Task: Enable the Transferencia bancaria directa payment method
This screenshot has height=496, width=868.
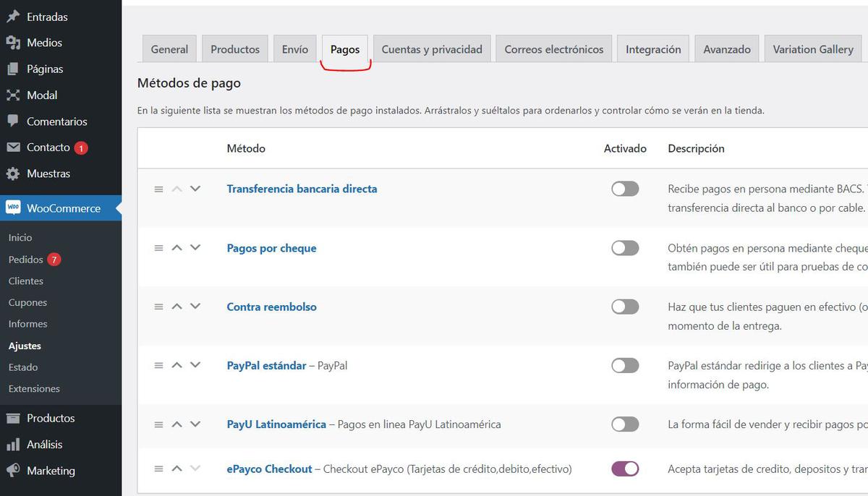Action: (x=625, y=189)
